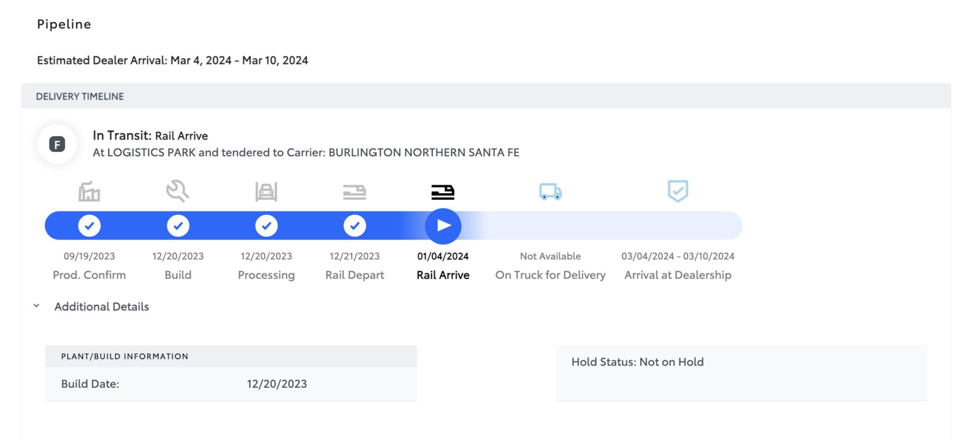Click the 09/19/2023 date text

[90, 256]
